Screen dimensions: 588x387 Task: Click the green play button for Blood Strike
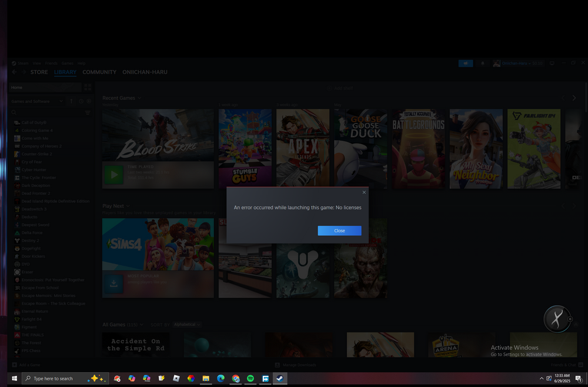tap(113, 175)
